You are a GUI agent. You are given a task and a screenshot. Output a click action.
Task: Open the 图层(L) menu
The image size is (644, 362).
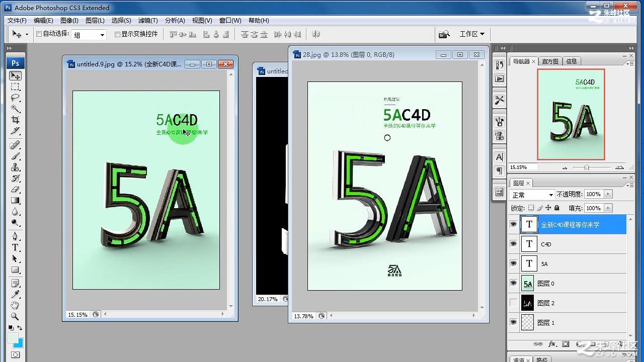point(95,21)
